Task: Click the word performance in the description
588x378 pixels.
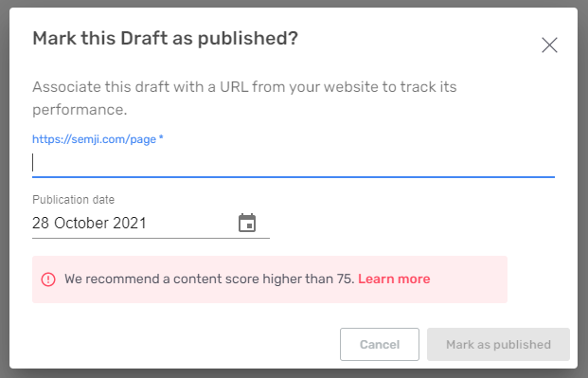Action: point(80,110)
